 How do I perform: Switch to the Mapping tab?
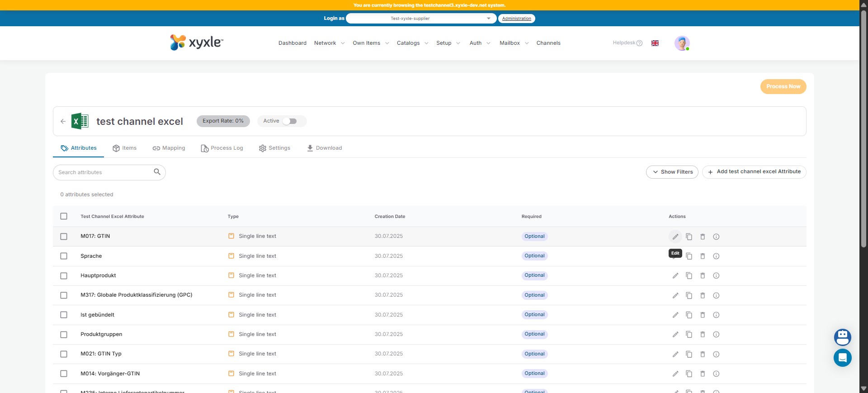click(x=169, y=148)
